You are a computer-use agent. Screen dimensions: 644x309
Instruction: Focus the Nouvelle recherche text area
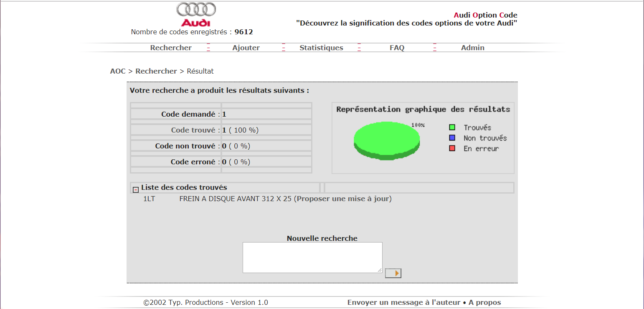pos(312,257)
